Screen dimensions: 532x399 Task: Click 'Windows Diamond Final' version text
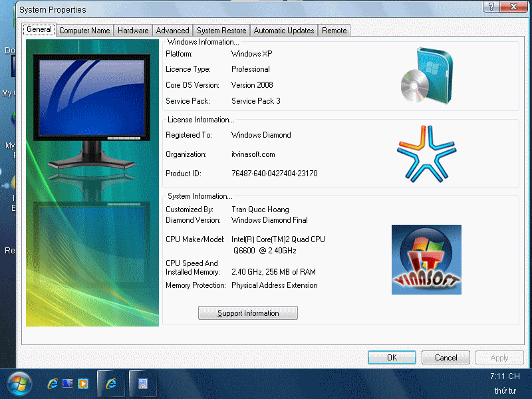[269, 220]
